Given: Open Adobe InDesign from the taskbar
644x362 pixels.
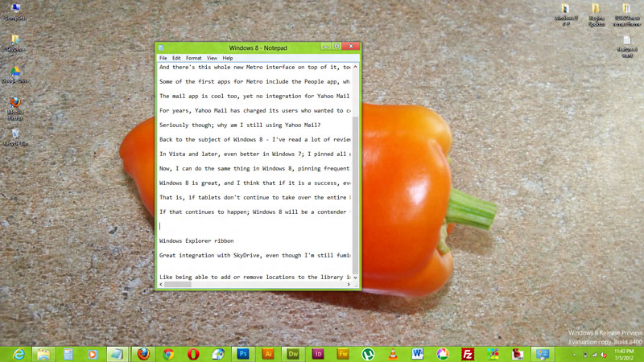Looking at the screenshot, I should point(318,354).
